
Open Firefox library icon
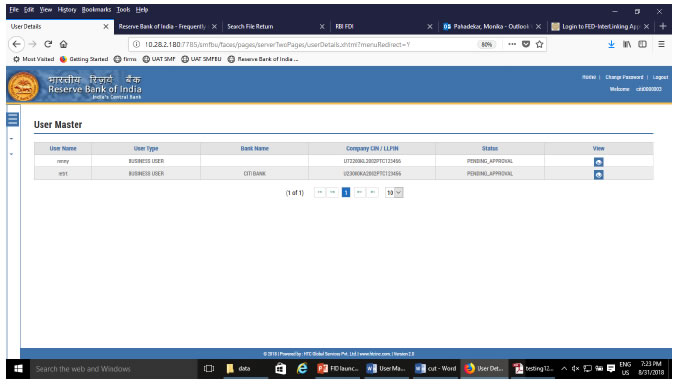click(627, 44)
